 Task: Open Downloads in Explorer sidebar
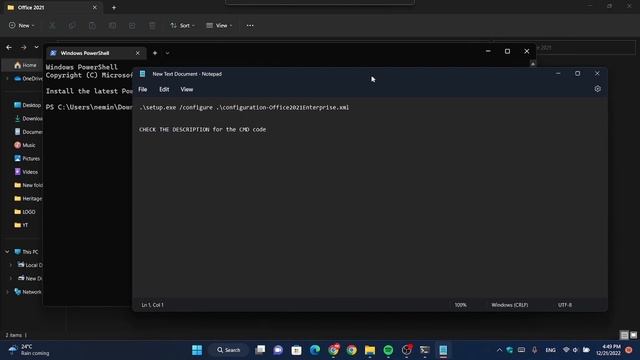(x=28, y=118)
